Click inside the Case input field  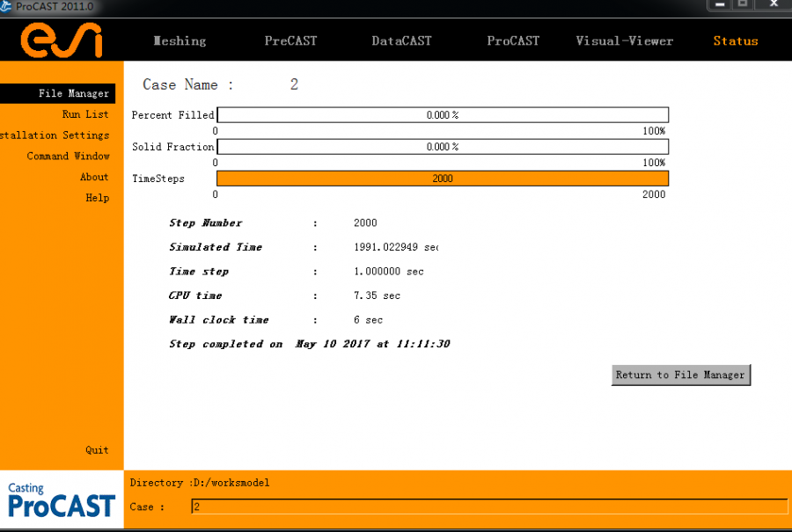point(489,506)
